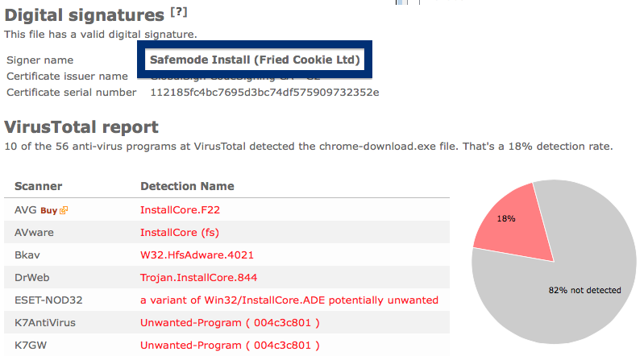
Task: Click the DrWeb scanner name
Action: click(32, 278)
